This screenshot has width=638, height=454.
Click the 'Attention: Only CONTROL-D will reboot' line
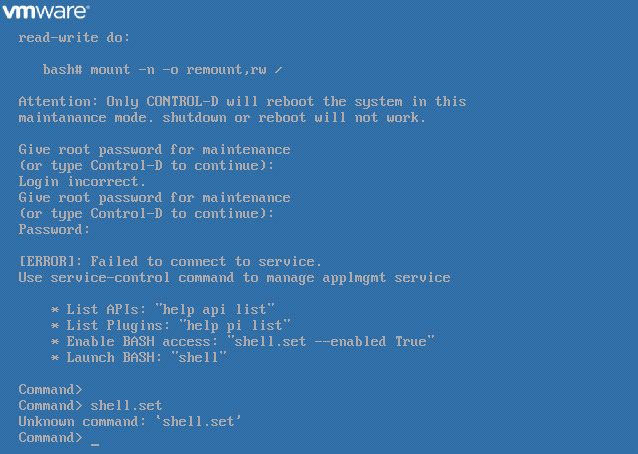[242, 102]
